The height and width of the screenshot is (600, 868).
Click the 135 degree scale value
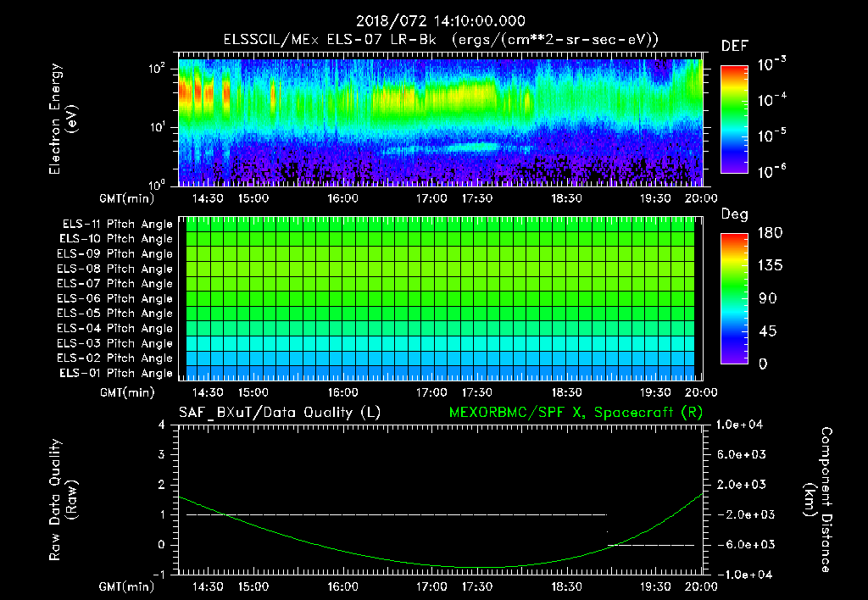click(x=770, y=266)
